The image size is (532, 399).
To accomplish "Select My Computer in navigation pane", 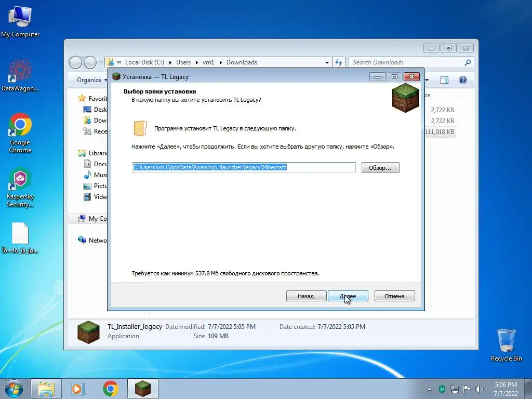I will coord(92,219).
